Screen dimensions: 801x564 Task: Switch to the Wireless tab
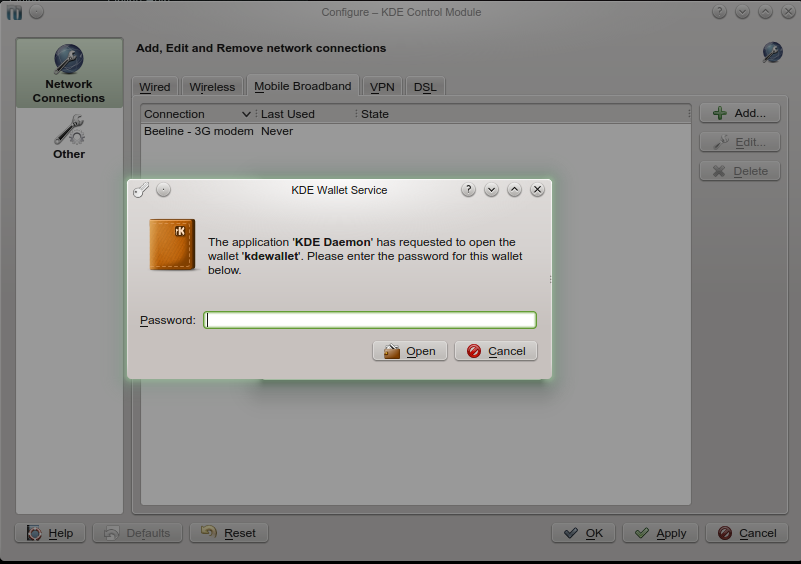click(212, 87)
